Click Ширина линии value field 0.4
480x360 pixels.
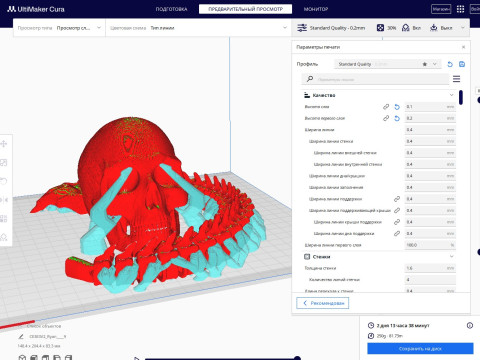tap(430, 130)
